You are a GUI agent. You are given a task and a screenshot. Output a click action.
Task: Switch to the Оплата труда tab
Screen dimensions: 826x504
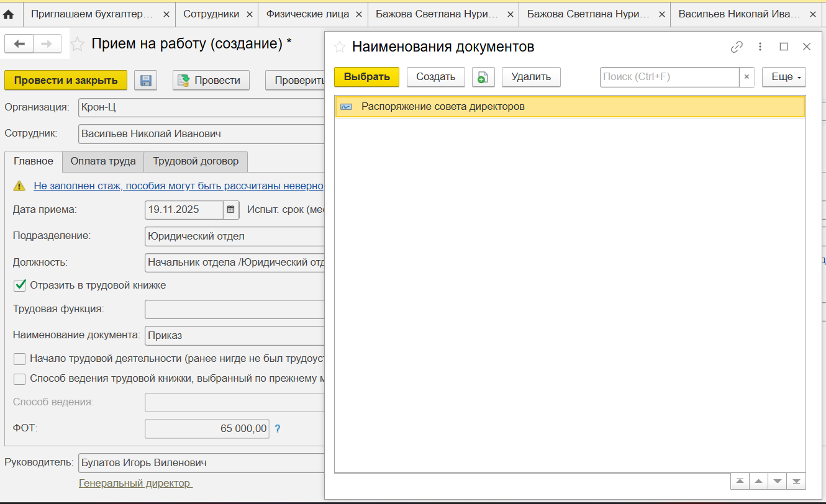[102, 161]
